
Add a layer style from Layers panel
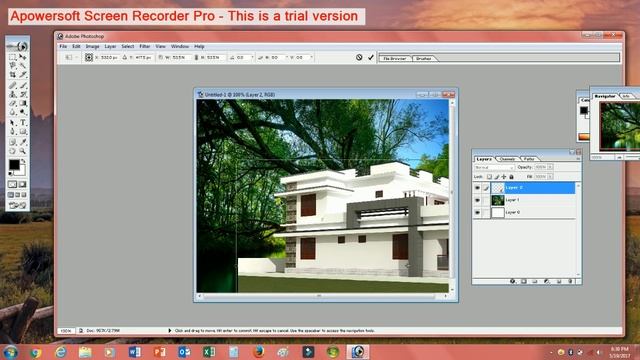(x=512, y=281)
